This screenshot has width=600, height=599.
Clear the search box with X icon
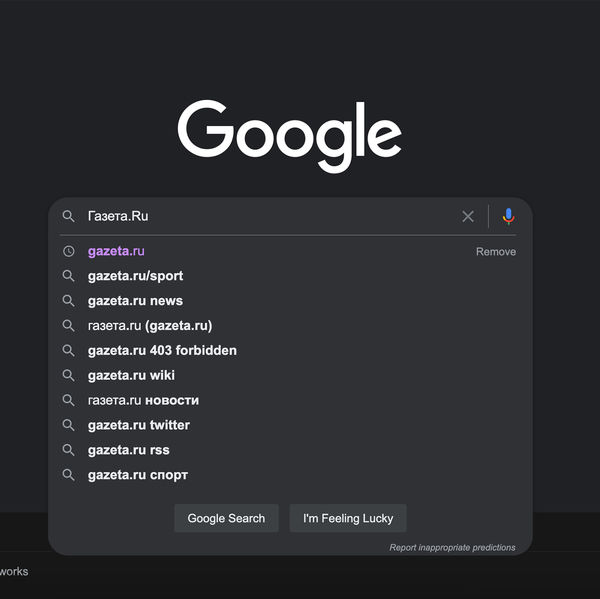point(468,216)
